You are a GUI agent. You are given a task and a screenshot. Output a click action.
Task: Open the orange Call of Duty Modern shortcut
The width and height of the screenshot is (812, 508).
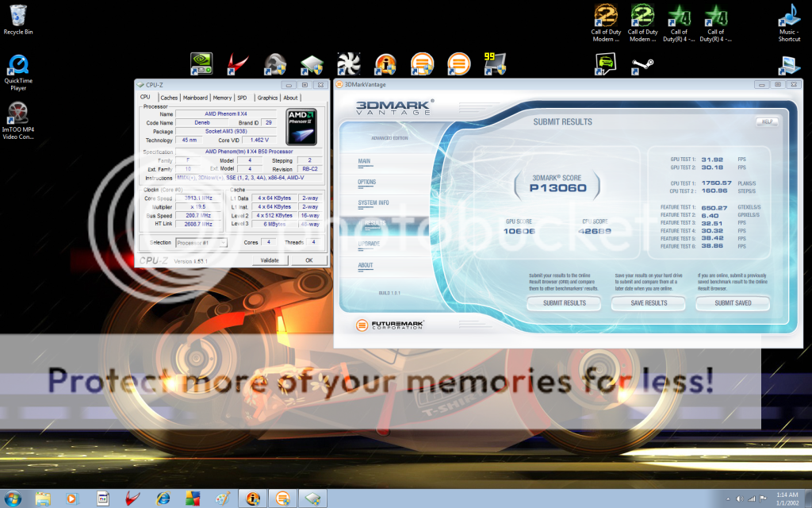click(x=606, y=23)
